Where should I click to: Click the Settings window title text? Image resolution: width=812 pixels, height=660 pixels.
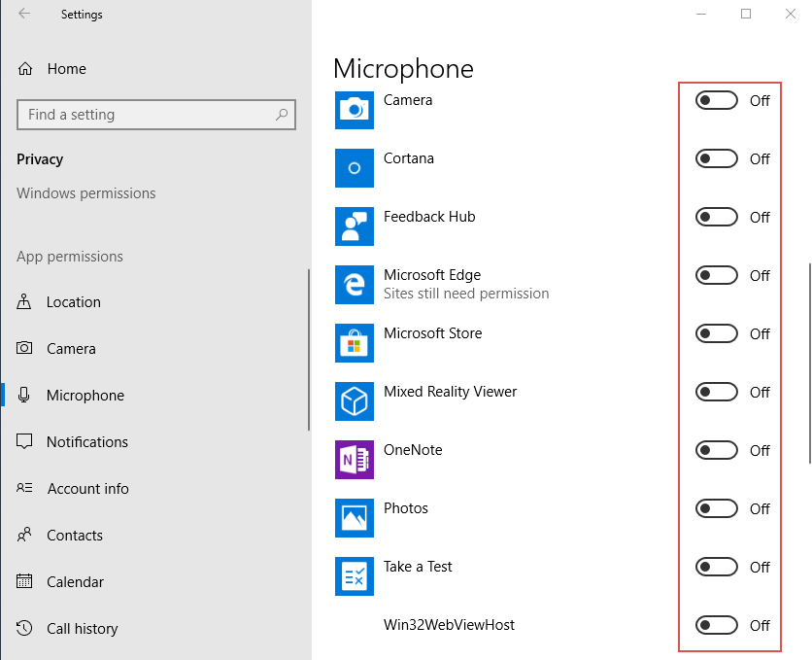pyautogui.click(x=82, y=15)
